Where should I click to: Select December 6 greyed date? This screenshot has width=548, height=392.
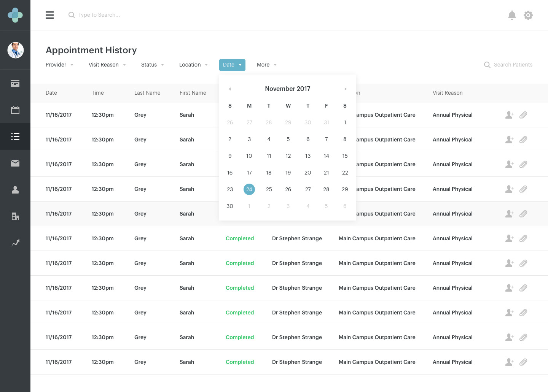point(345,206)
